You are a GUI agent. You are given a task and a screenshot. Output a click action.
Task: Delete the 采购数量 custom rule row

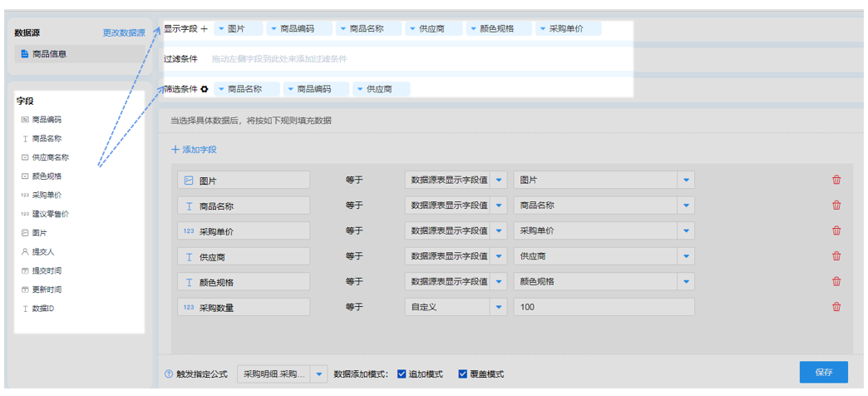[836, 307]
